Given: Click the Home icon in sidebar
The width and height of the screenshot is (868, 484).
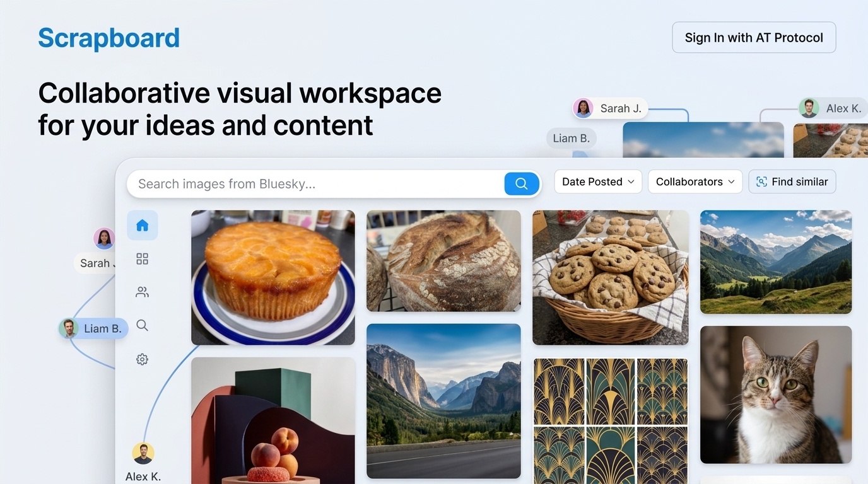Looking at the screenshot, I should pos(142,226).
